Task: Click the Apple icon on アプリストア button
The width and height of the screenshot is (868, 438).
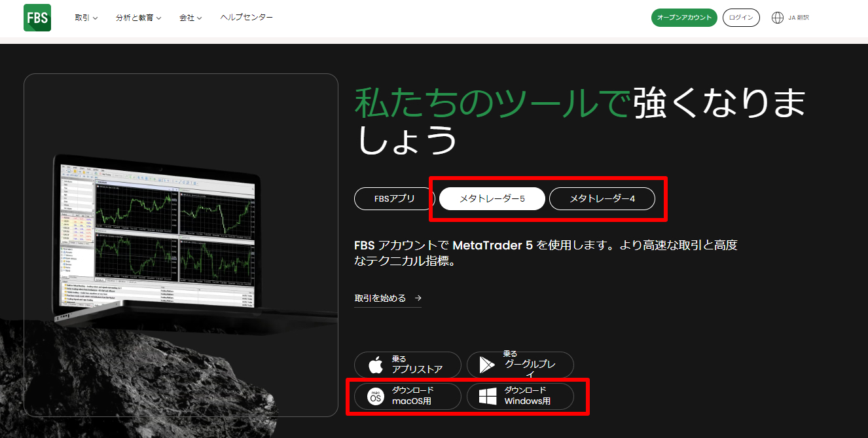Action: tap(375, 365)
